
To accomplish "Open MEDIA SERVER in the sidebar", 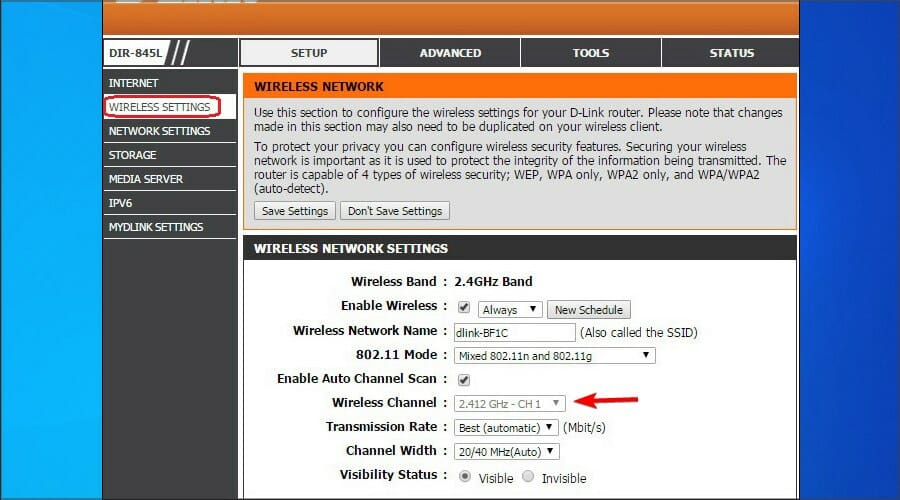I will click(x=170, y=179).
